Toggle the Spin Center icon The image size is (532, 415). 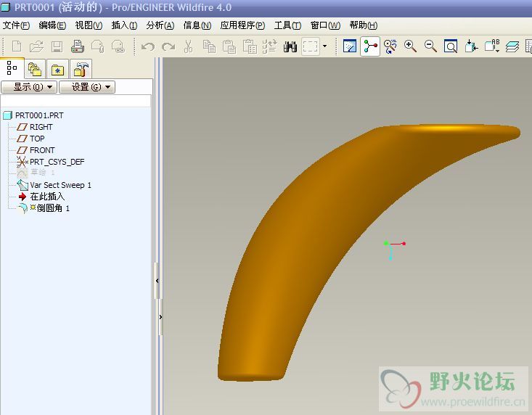click(370, 46)
